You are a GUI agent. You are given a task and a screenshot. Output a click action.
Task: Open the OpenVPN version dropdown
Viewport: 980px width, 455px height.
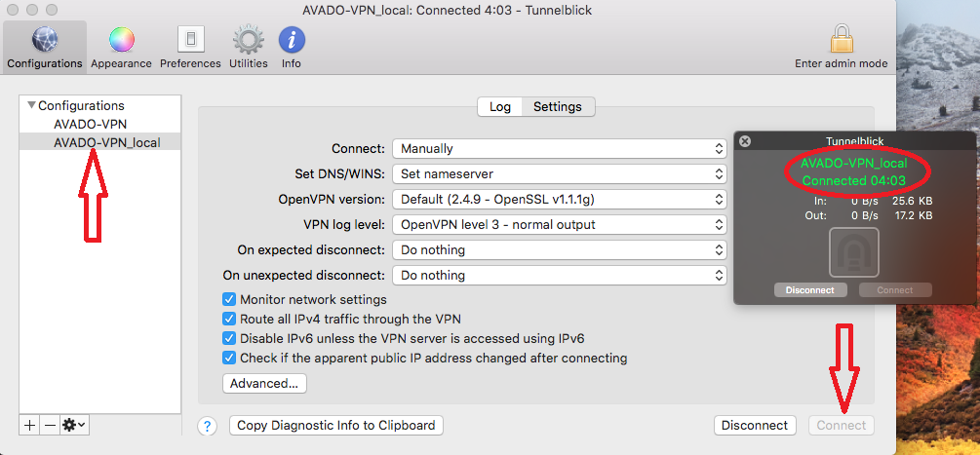click(560, 200)
